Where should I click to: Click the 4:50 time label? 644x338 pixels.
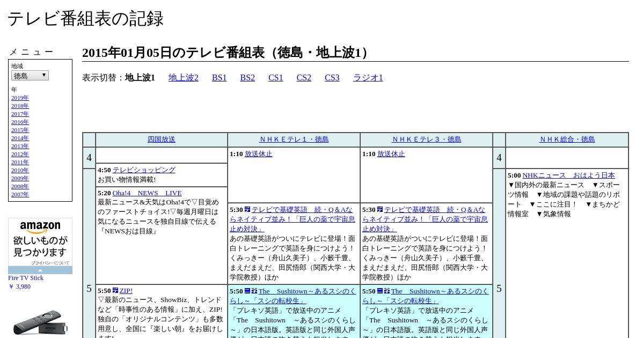104,170
